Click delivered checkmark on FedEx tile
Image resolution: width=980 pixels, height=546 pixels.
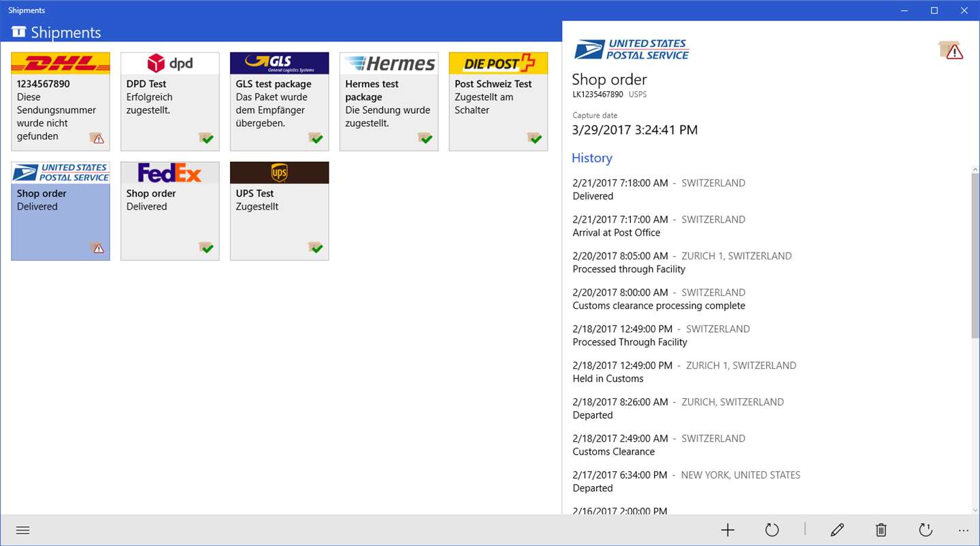(x=206, y=248)
